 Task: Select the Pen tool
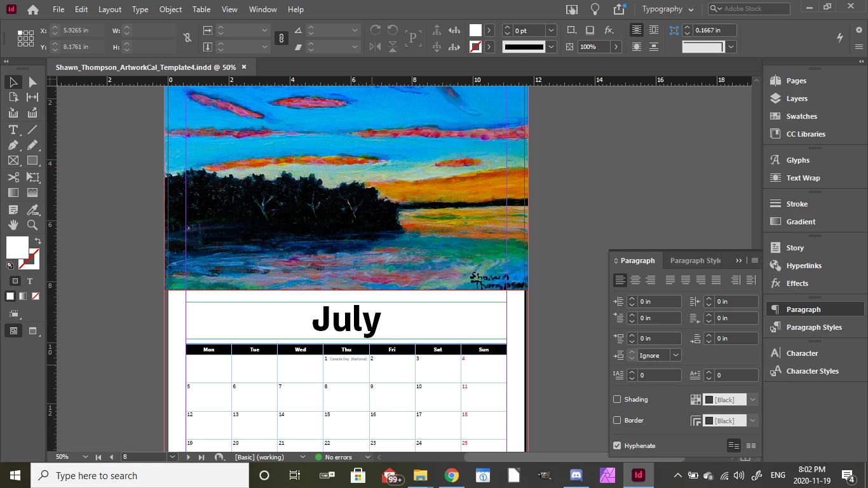13,146
